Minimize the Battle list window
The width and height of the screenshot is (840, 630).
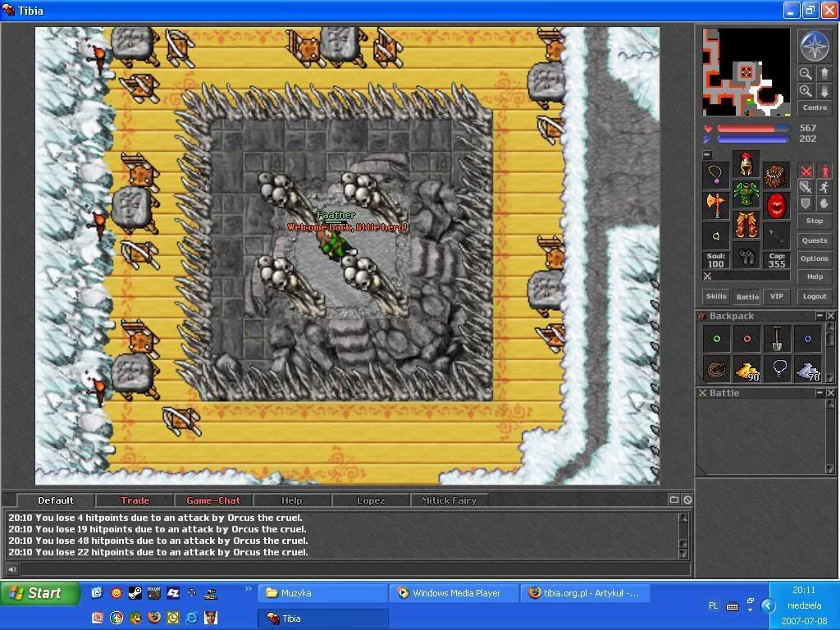(819, 393)
